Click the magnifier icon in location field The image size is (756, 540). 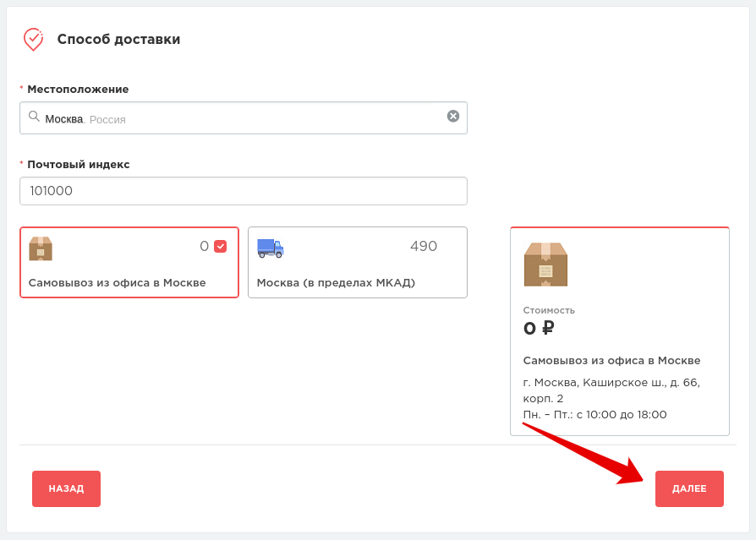(x=34, y=117)
